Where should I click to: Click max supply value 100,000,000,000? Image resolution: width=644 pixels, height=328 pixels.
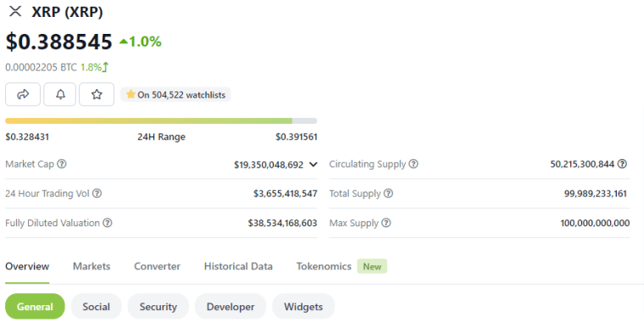(x=595, y=223)
